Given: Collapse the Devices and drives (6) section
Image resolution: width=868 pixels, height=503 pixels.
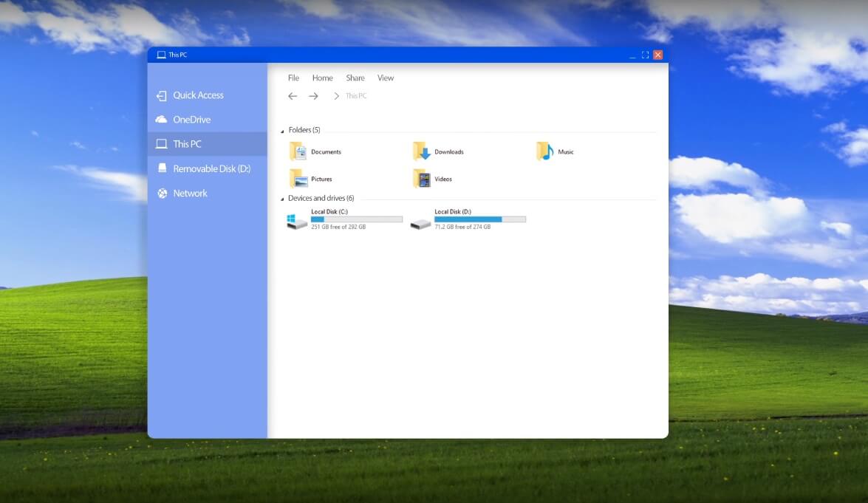Looking at the screenshot, I should coord(281,198).
